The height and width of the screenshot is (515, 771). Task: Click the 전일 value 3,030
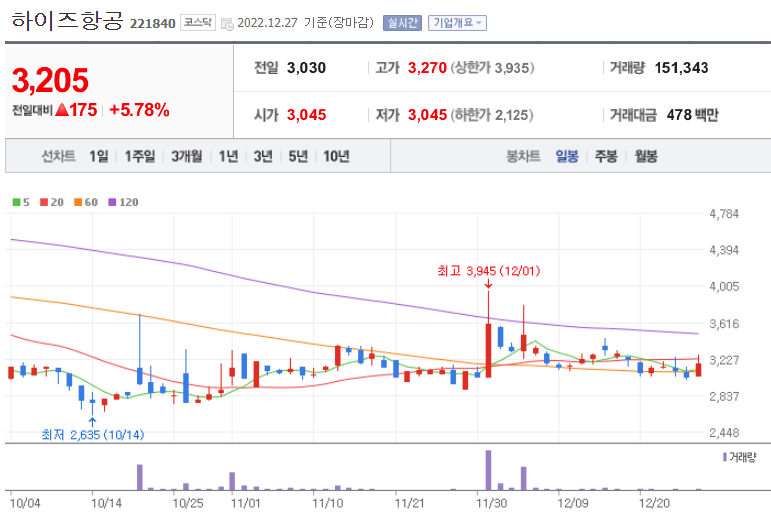[x=306, y=68]
